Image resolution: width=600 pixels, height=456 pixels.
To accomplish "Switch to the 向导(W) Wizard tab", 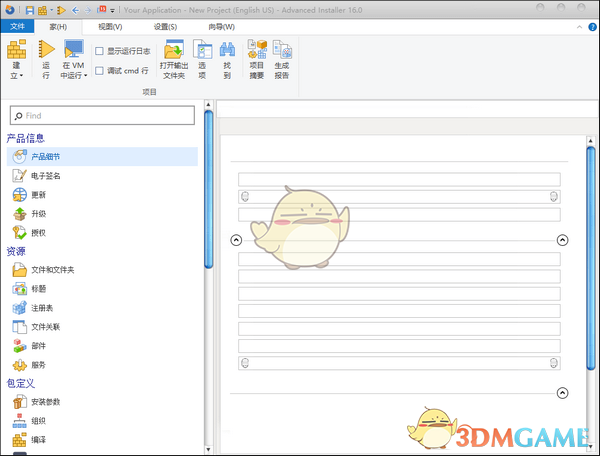I will (222, 27).
